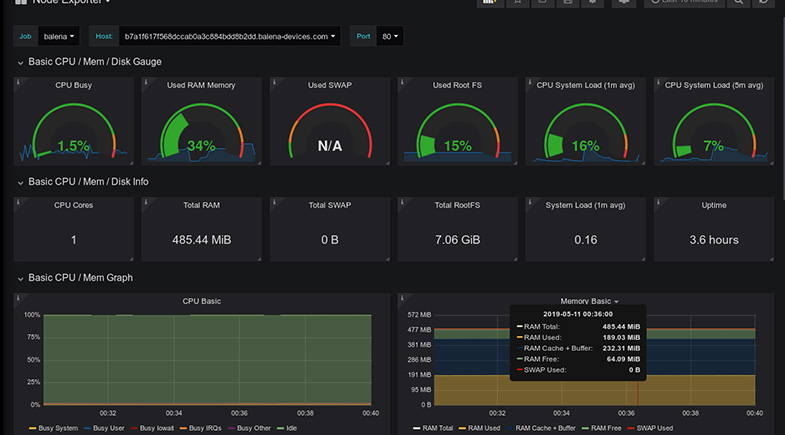Click info icon on CPU Busy panel

pyautogui.click(x=18, y=84)
